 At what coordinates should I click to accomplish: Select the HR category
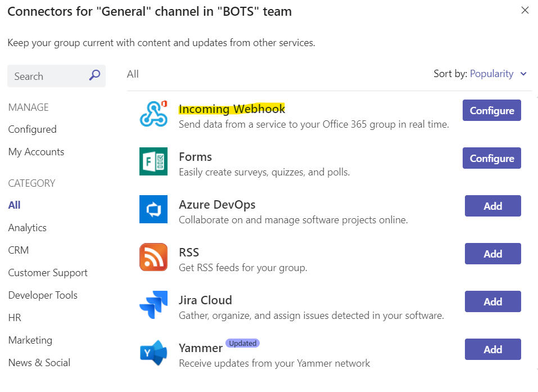tap(15, 318)
